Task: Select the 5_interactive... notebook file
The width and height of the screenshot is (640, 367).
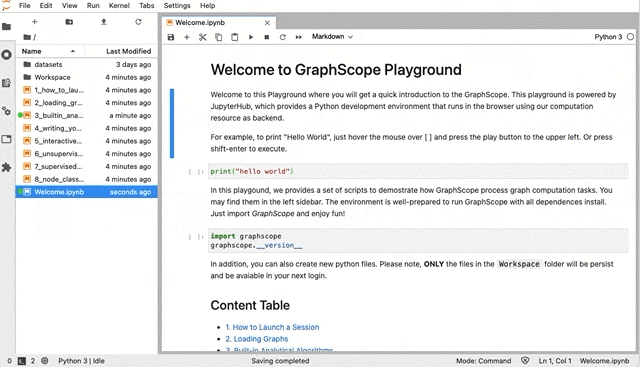Action: pyautogui.click(x=87, y=141)
